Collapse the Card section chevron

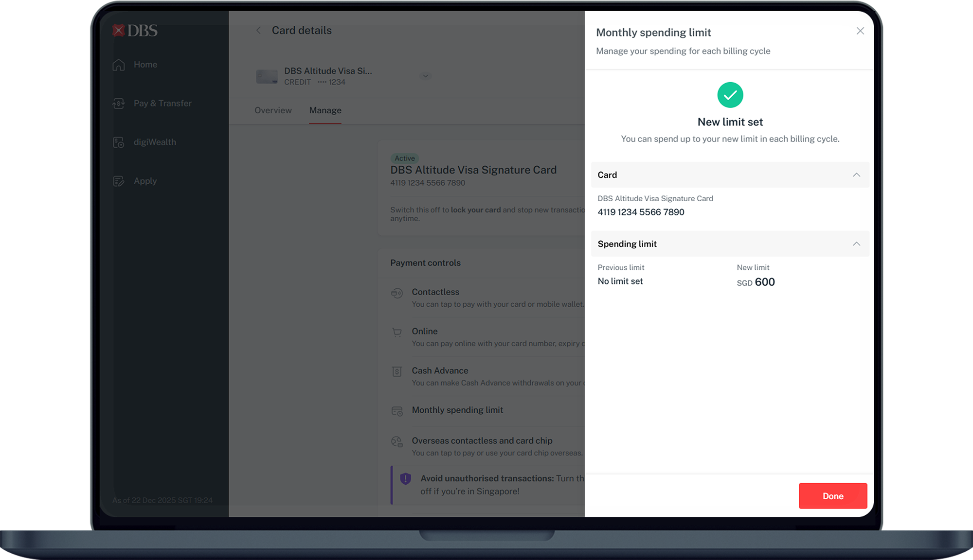856,175
